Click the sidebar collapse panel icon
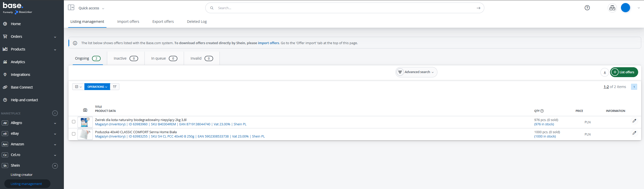This screenshot has width=644, height=189. point(71,8)
